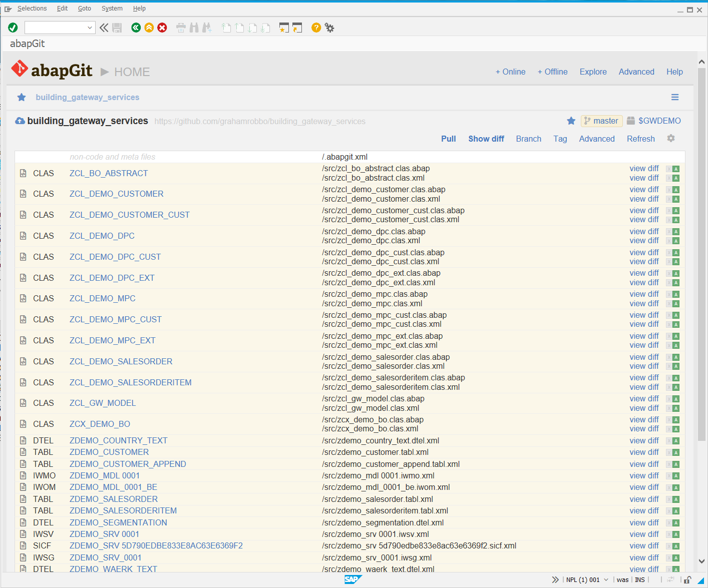Screen dimensions: 708x588
Task: Click the green Enter checkmark icon
Action: (x=13, y=28)
